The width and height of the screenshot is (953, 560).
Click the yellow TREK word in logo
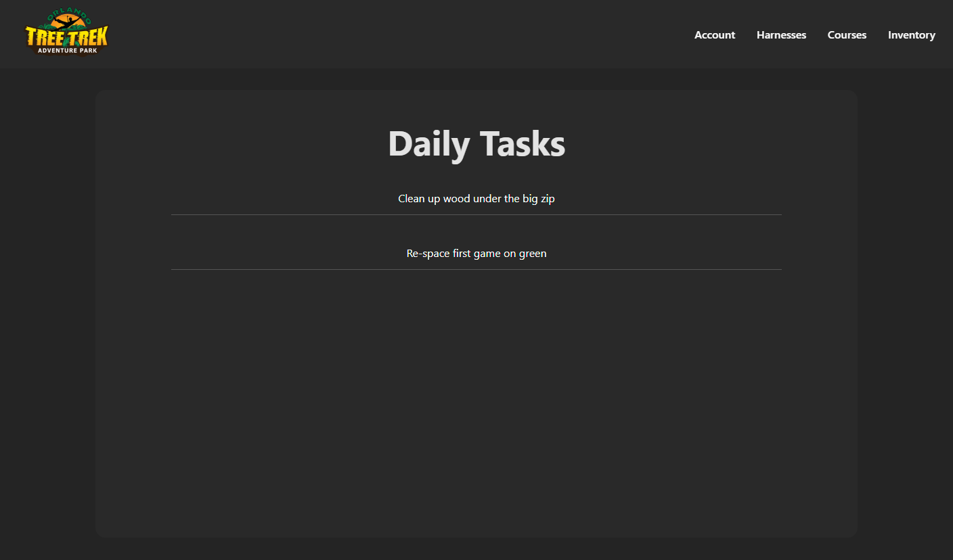click(87, 37)
